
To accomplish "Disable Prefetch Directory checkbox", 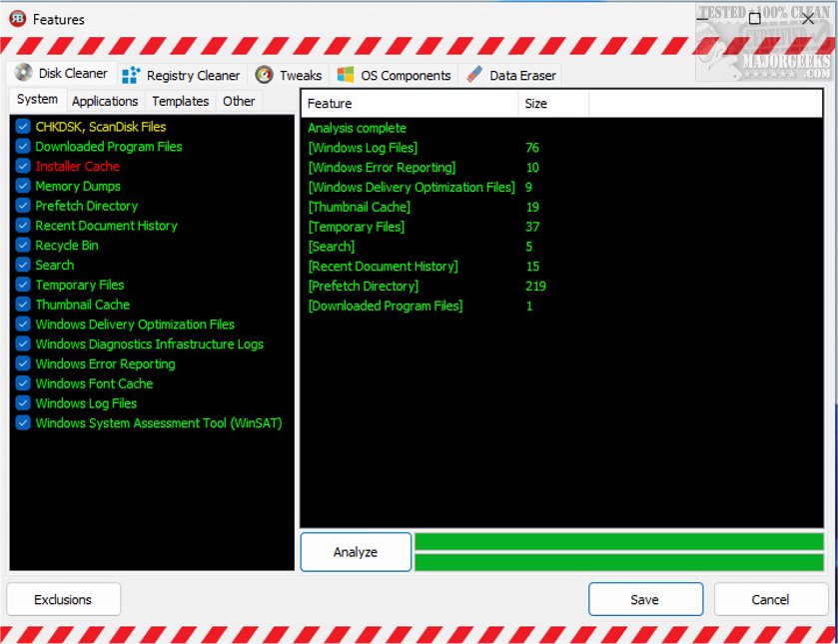I will [x=23, y=206].
